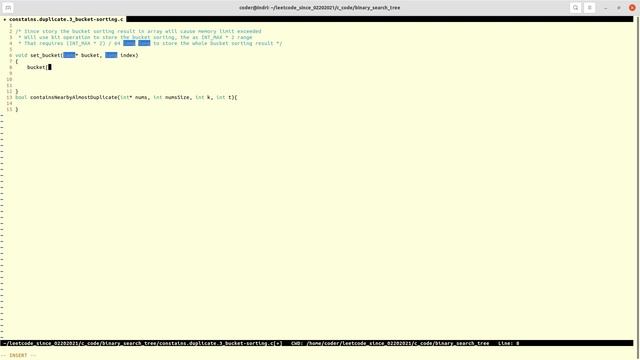
Task: Click 'containsNearbyAlmostDuplicate' function name
Action: click(x=73, y=98)
